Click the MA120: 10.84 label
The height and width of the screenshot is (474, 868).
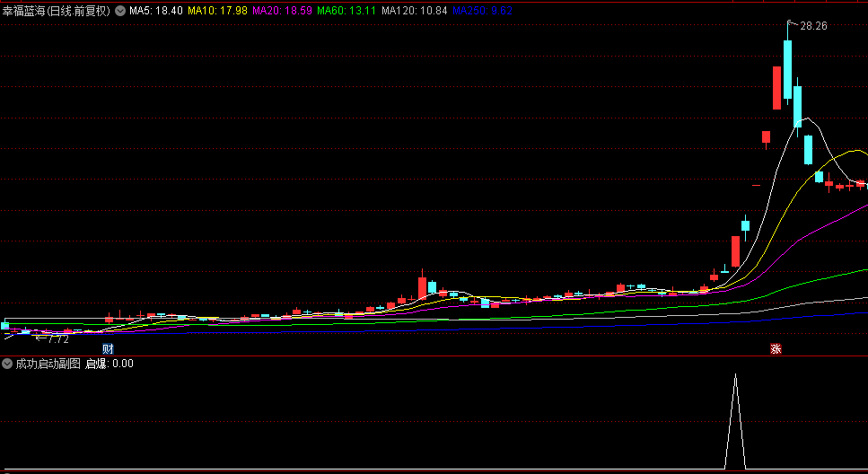[415, 11]
